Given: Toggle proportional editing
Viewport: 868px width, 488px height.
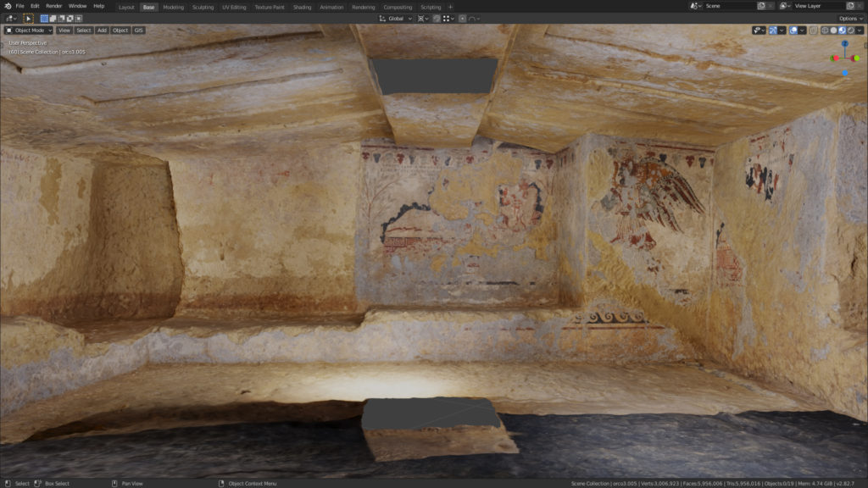Looking at the screenshot, I should pyautogui.click(x=463, y=19).
